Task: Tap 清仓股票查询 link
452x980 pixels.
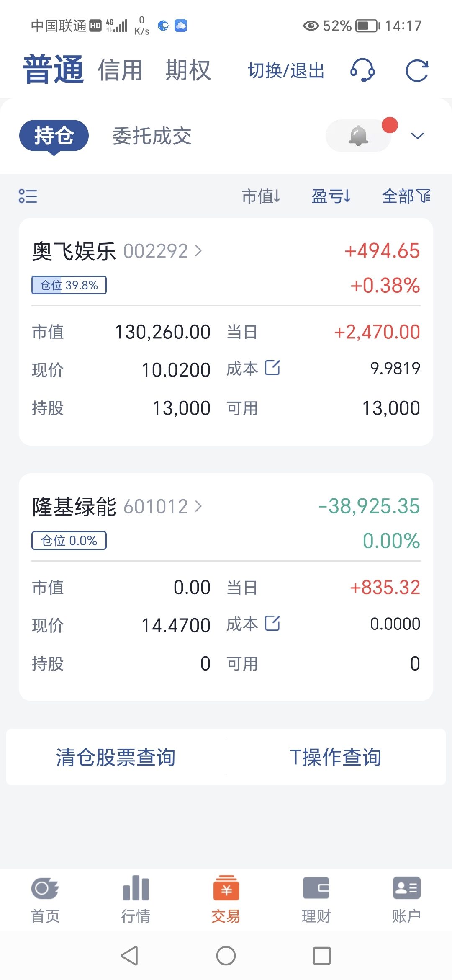Action: coord(116,757)
